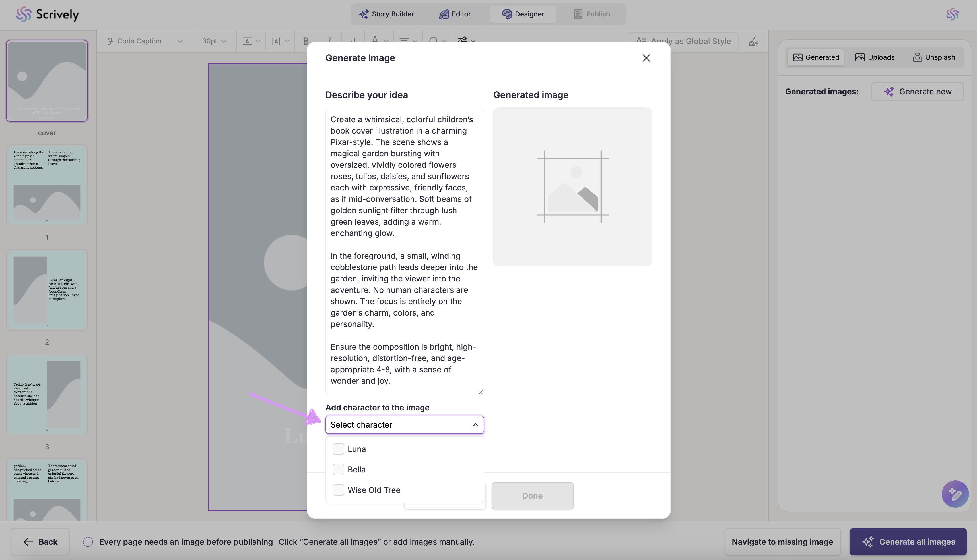Collapse the Select character dropdown
This screenshot has width=977, height=560.
coord(475,425)
